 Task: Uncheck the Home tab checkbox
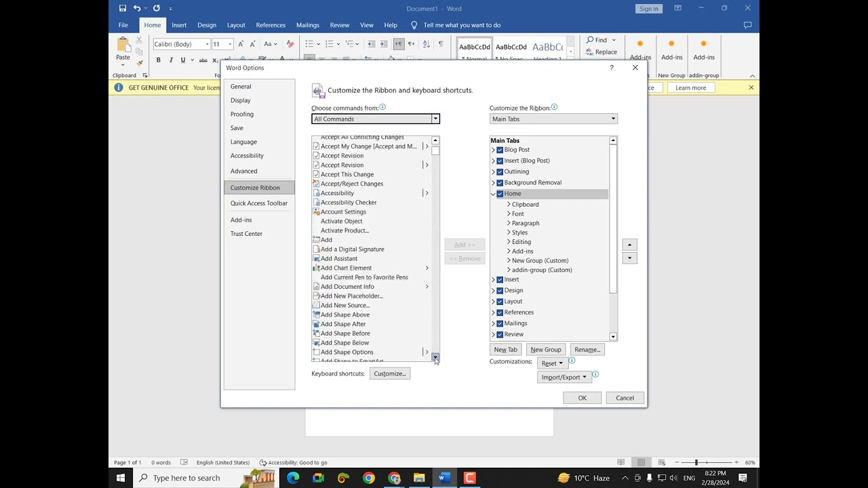[500, 194]
